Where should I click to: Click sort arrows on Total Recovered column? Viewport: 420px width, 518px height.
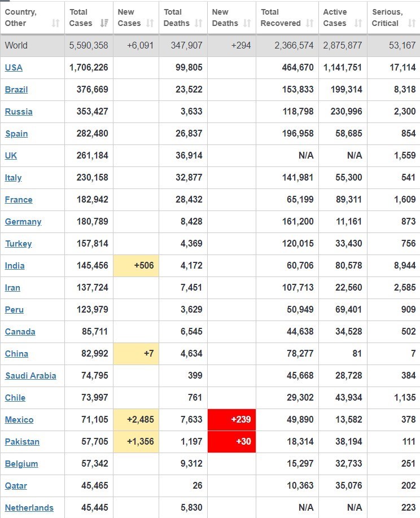309,23
